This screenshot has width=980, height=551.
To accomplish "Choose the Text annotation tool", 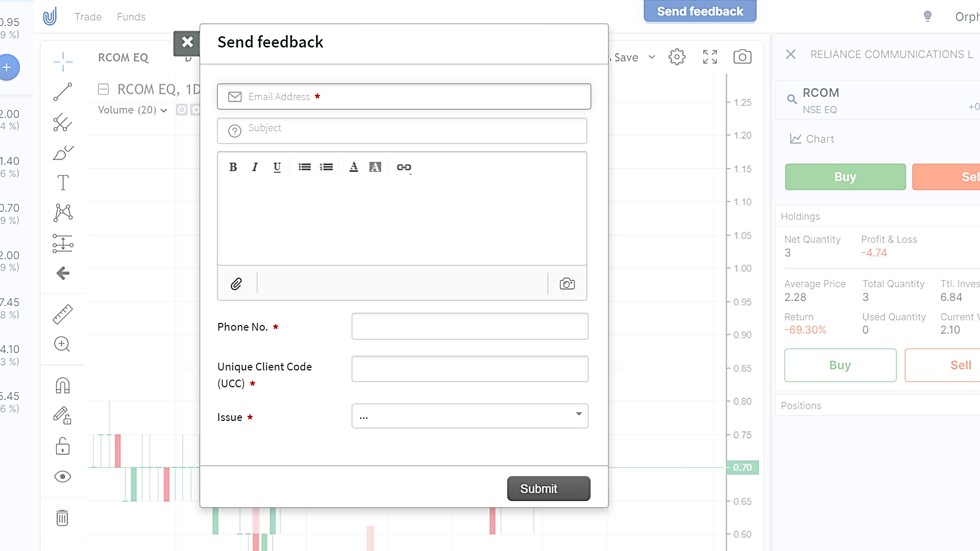I will pyautogui.click(x=63, y=183).
